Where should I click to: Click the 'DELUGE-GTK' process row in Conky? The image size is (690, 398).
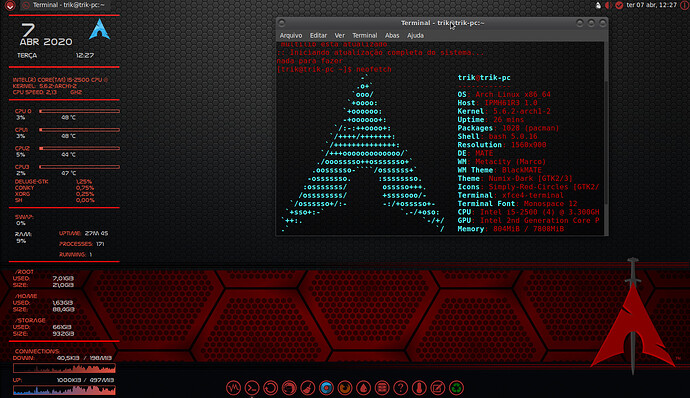(54, 181)
